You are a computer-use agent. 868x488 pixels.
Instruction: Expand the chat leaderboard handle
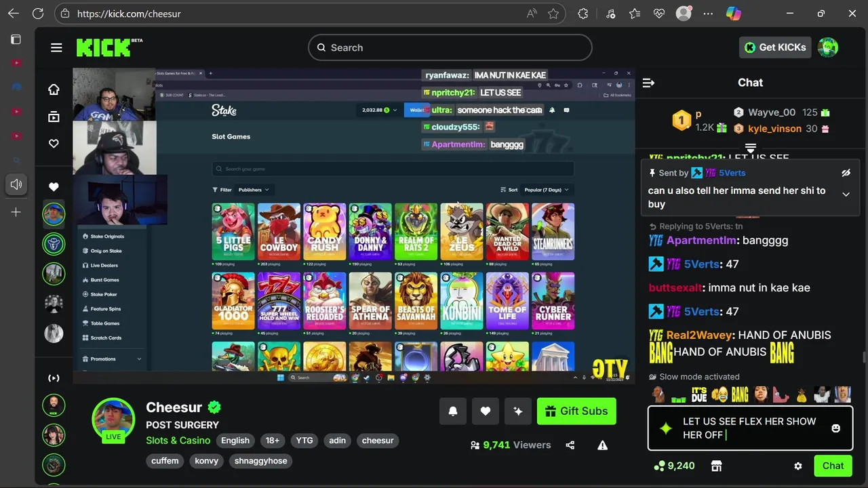750,148
